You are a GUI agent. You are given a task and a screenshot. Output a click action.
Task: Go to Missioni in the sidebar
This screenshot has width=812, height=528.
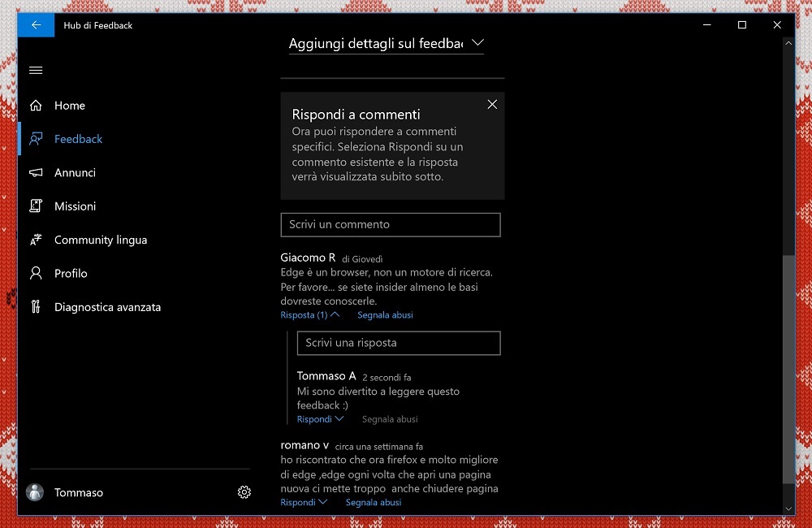pyautogui.click(x=75, y=206)
